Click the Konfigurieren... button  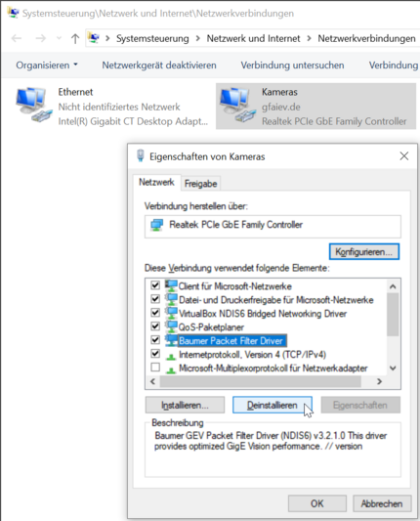tap(364, 251)
